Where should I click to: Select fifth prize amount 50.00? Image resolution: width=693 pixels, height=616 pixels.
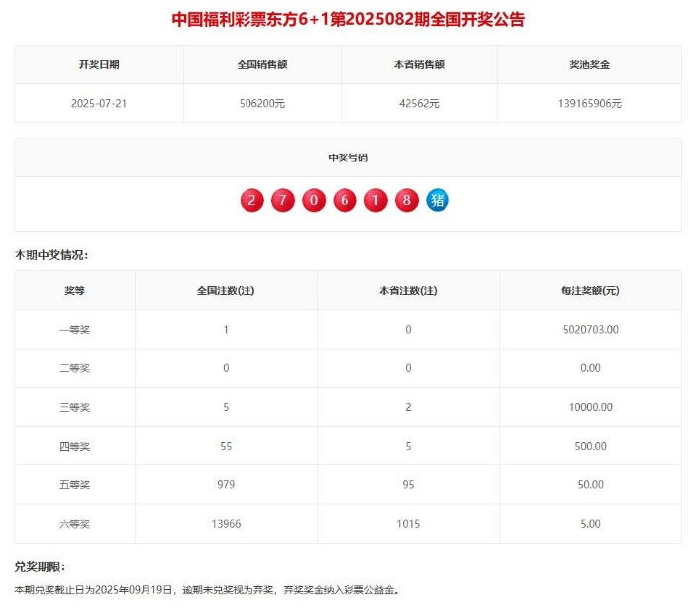click(590, 484)
